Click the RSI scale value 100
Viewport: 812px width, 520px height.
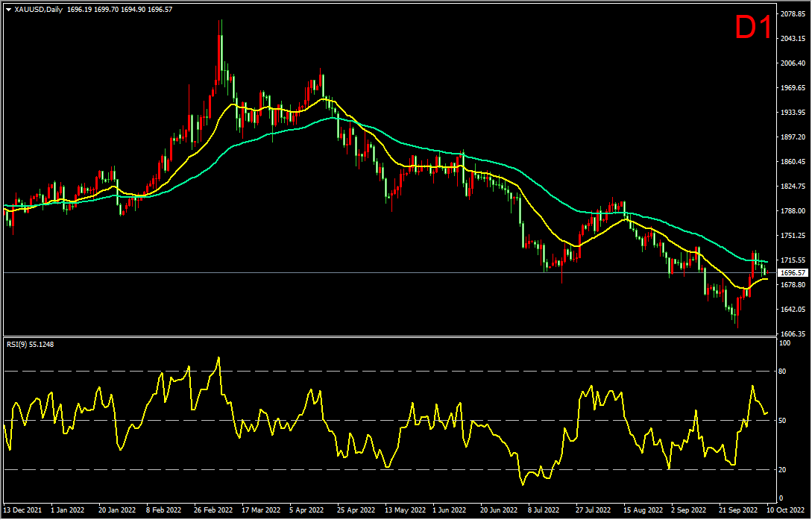786,343
